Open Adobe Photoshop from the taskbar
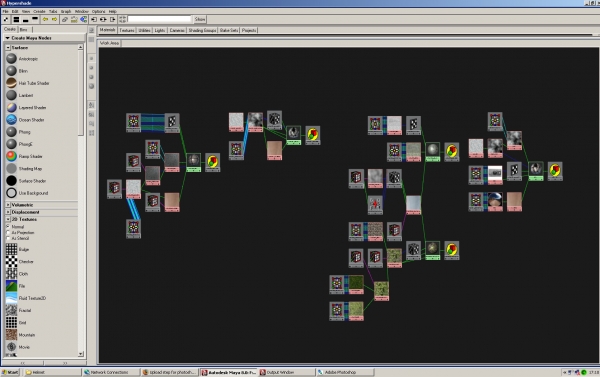The width and height of the screenshot is (600, 377). (344, 372)
